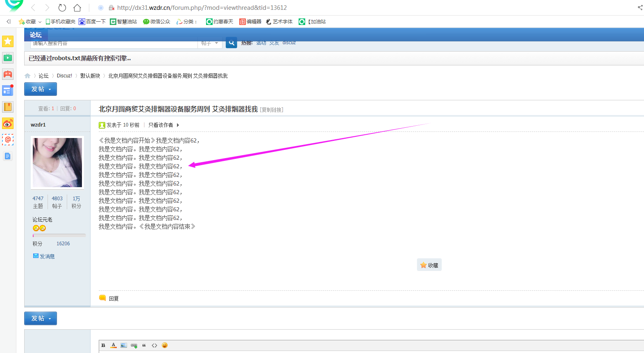Click insert link icon in editor
This screenshot has width=644, height=353.
click(134, 345)
